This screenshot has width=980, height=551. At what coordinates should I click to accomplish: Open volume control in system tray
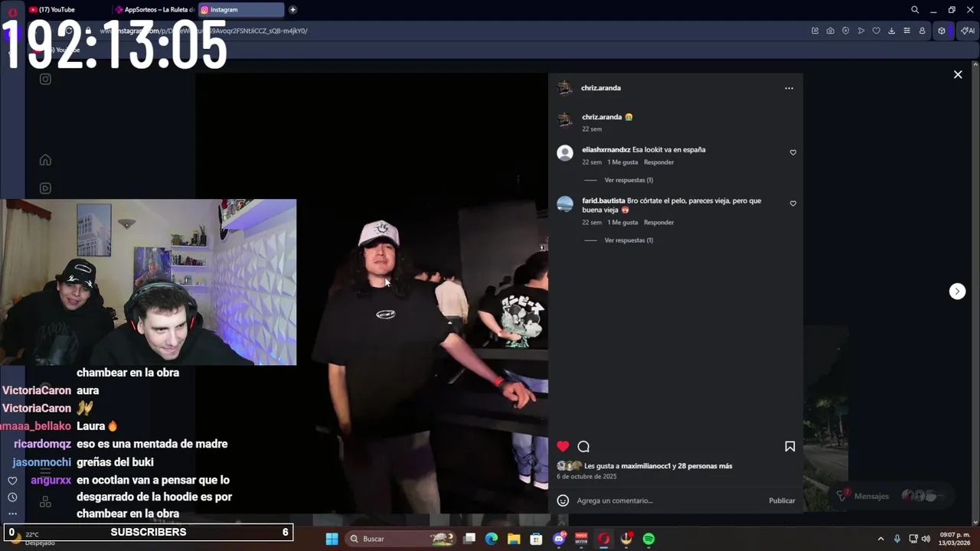(926, 539)
